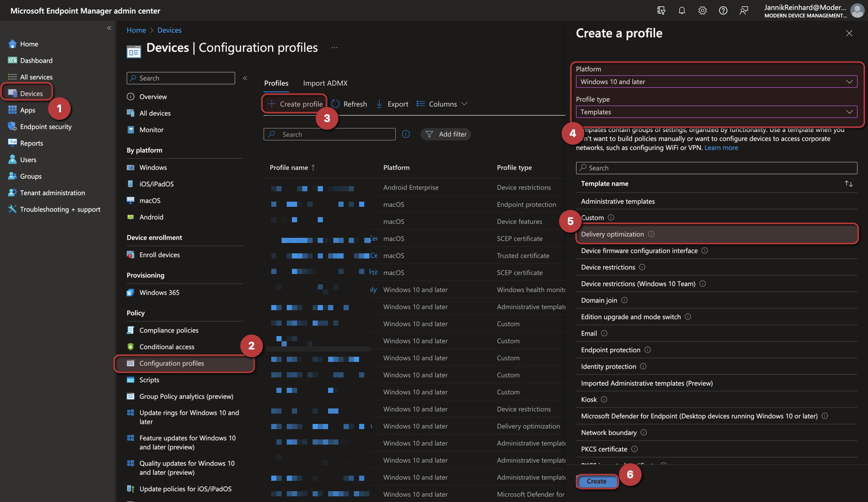Open Tenant administration
Screen dimensions: 868x502
point(51,192)
